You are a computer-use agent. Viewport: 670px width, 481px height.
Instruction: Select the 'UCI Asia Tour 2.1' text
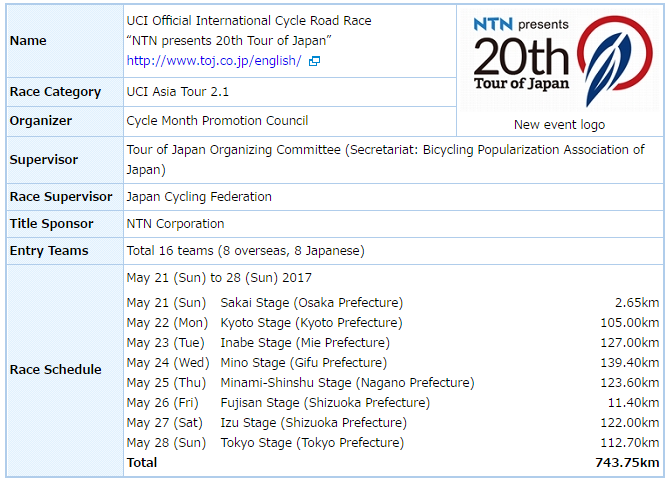pyautogui.click(x=179, y=92)
